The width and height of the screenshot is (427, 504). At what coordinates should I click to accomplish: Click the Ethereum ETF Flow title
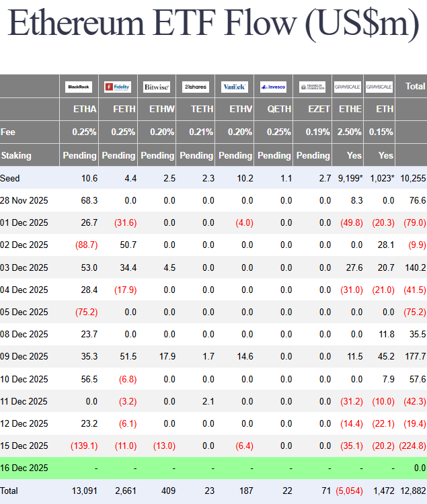coord(213,24)
